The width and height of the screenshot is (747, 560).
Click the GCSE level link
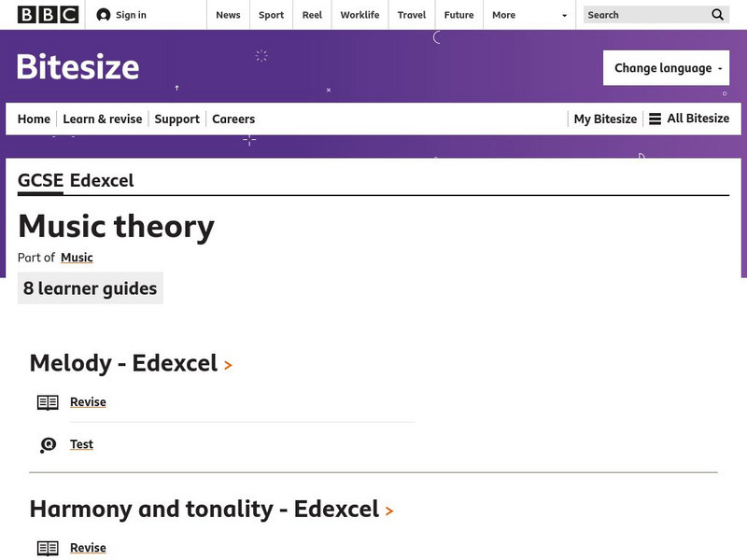39,181
